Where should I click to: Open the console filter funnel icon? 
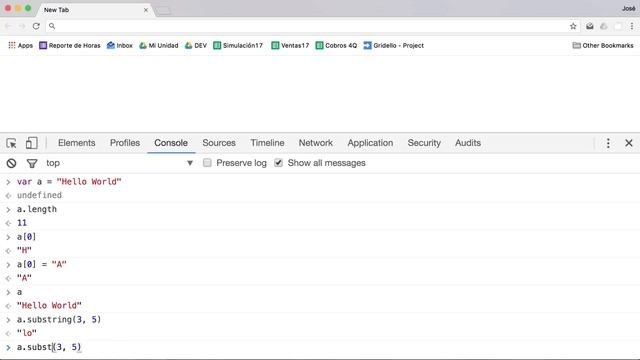[32, 163]
